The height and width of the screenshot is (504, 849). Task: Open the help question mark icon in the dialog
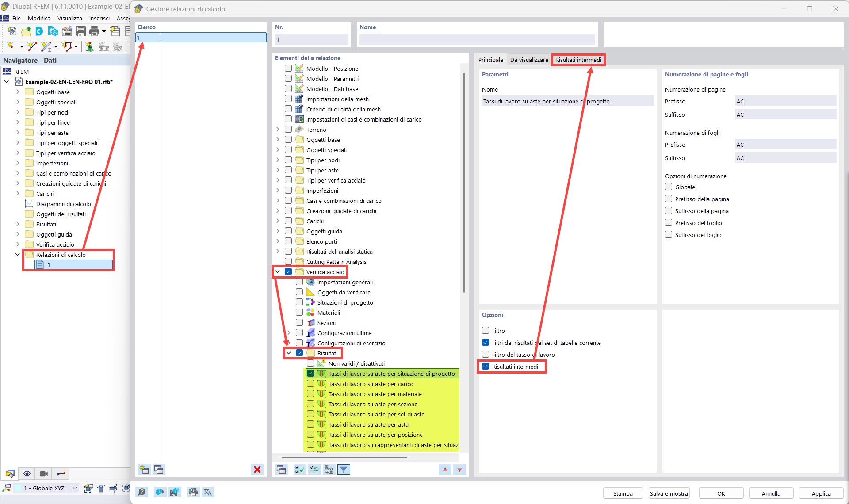click(x=142, y=492)
